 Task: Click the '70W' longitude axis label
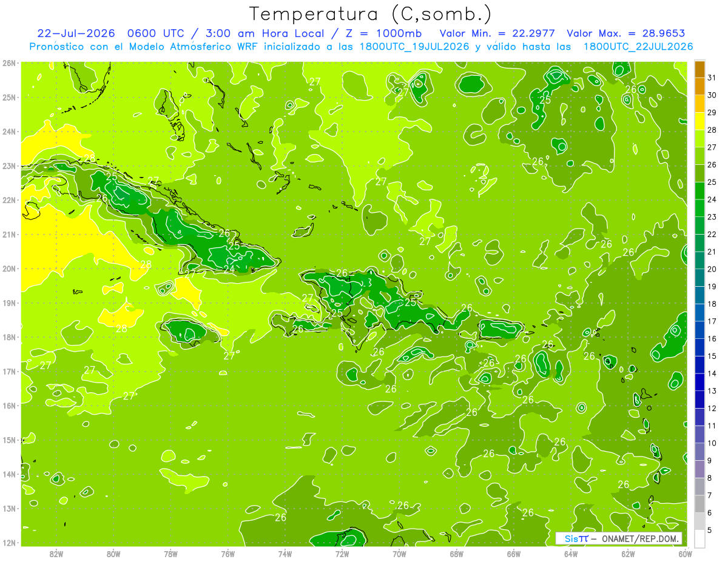[x=399, y=553]
